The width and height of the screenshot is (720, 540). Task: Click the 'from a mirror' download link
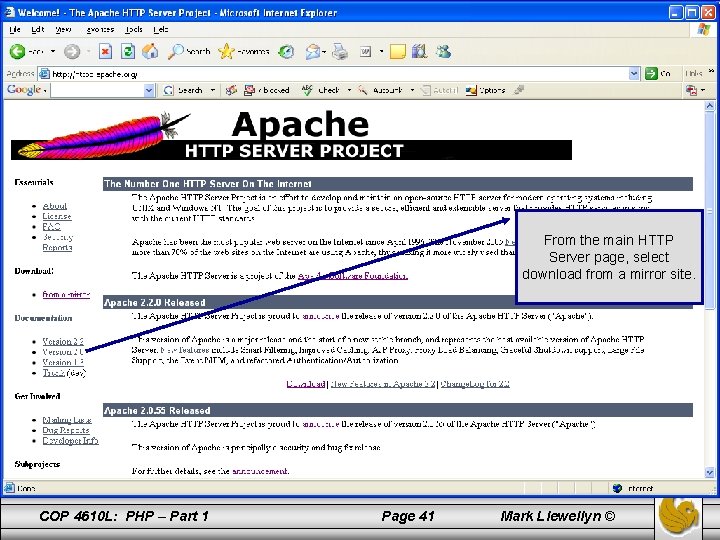(66, 294)
